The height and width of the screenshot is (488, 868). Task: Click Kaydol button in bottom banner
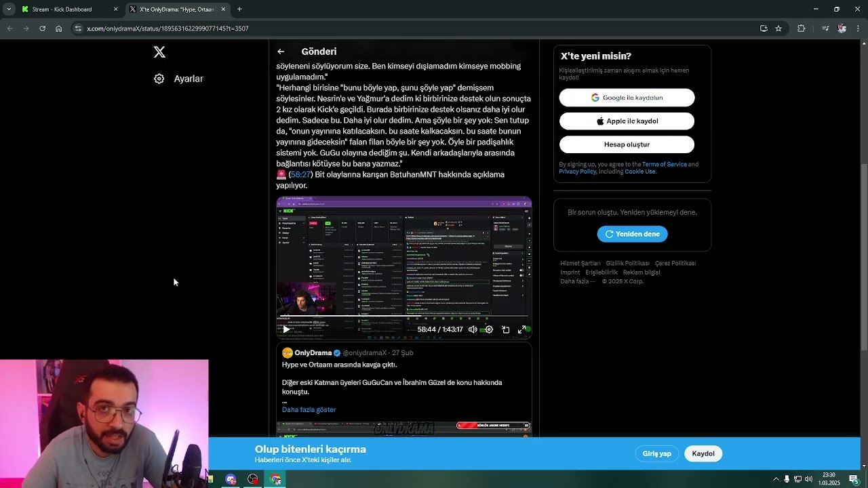pos(703,453)
